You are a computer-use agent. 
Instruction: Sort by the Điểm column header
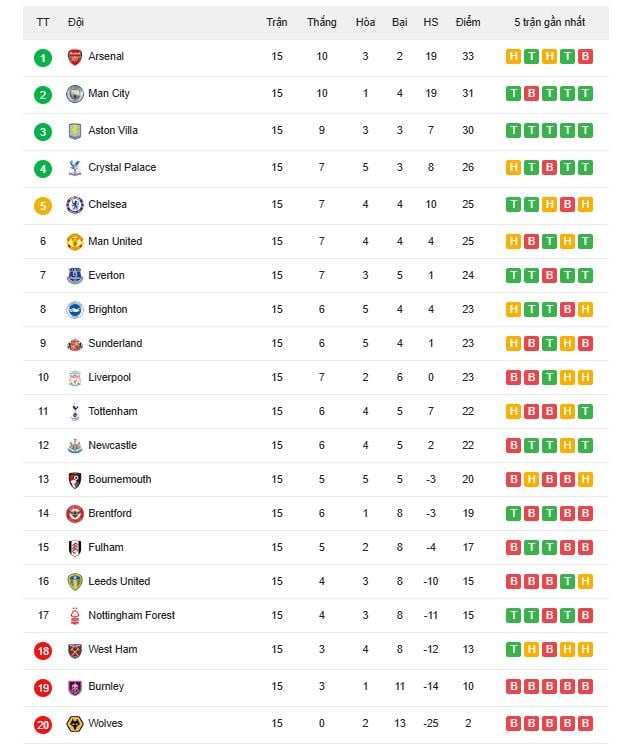pos(467,22)
